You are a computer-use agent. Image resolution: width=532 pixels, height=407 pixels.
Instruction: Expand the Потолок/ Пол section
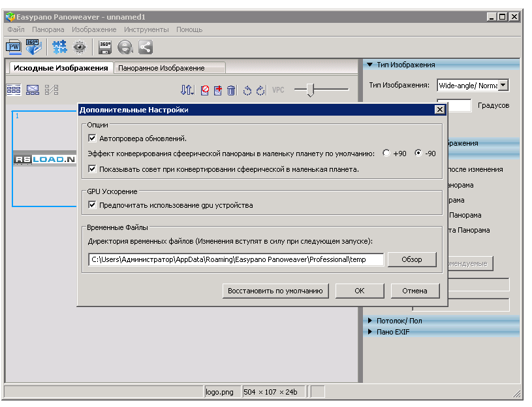point(370,321)
